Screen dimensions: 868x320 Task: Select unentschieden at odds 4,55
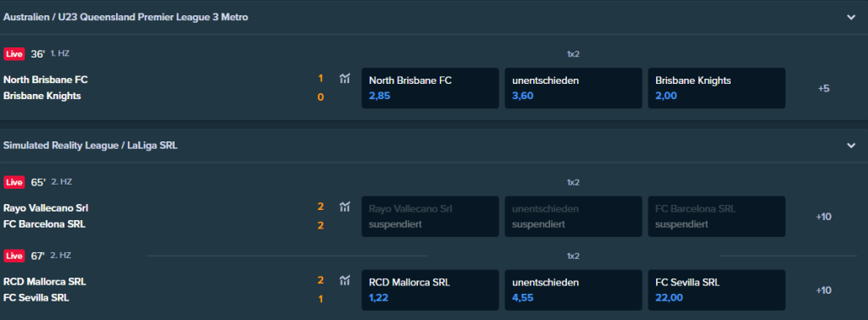pyautogui.click(x=574, y=290)
